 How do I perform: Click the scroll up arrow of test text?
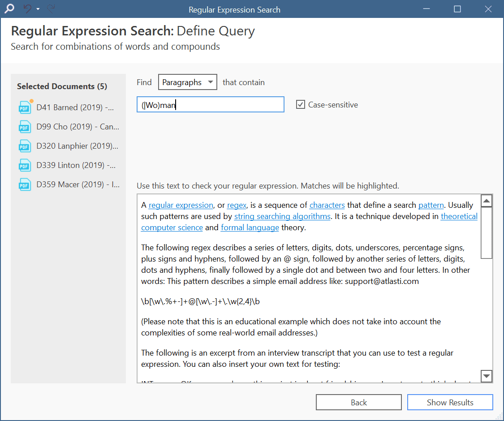487,201
